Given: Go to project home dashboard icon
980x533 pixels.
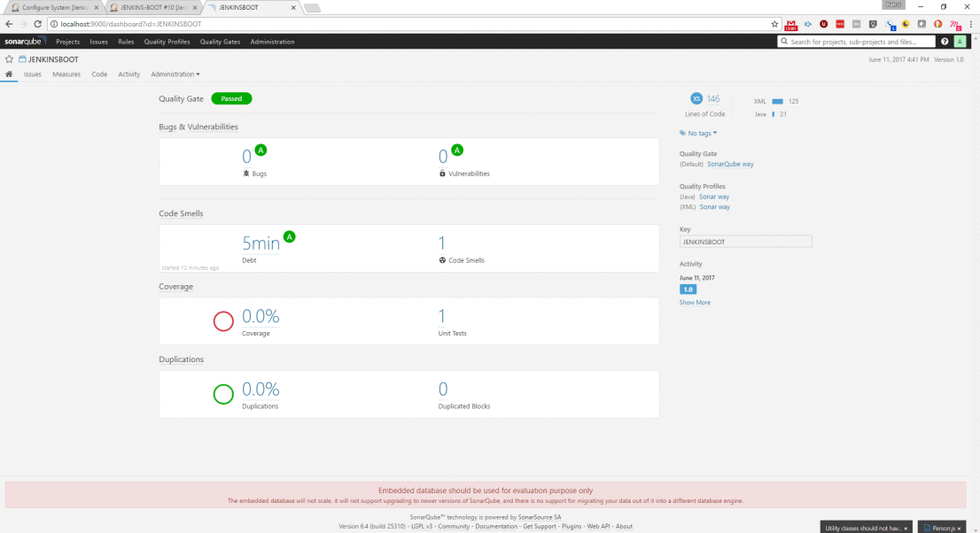Looking at the screenshot, I should point(10,74).
